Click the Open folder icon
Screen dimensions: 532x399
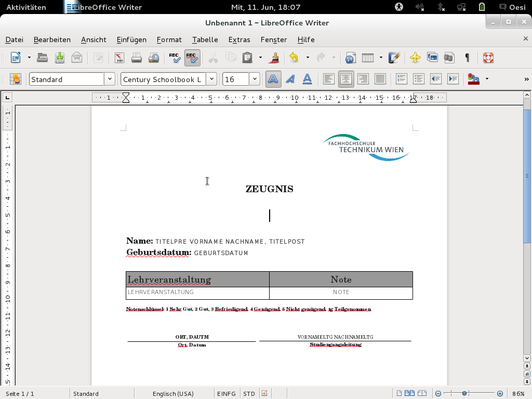pyautogui.click(x=43, y=58)
